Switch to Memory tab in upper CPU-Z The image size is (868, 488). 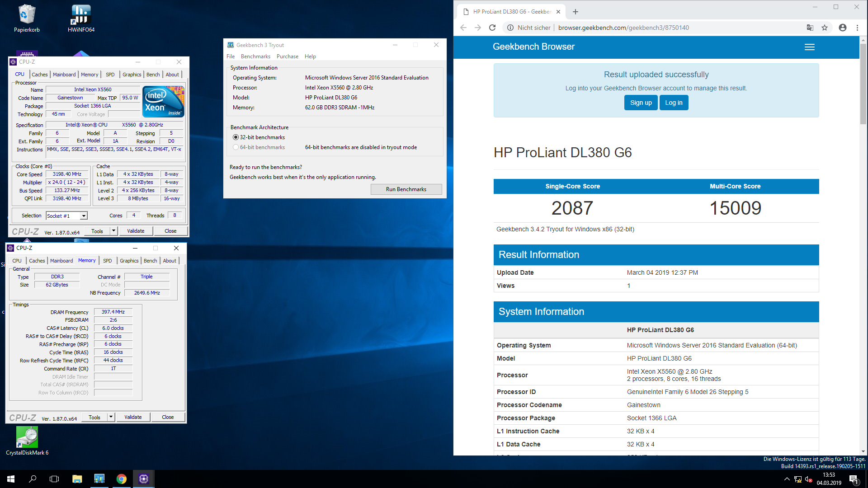tap(90, 75)
